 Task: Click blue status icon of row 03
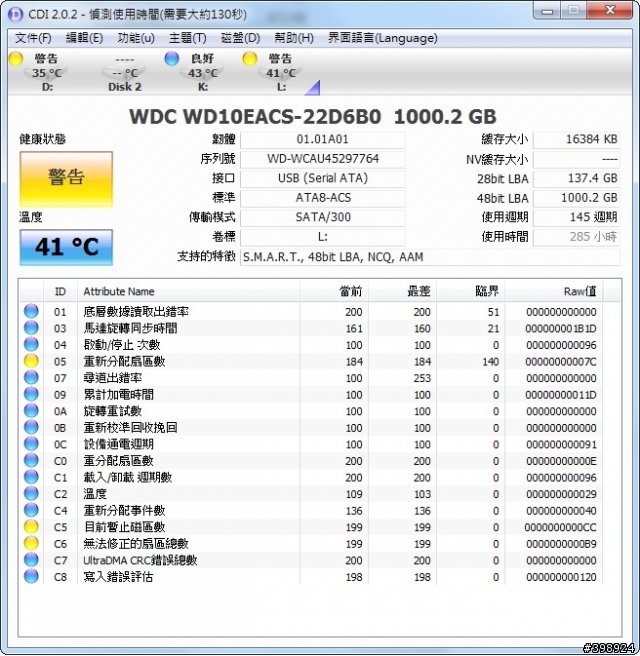(x=31, y=328)
